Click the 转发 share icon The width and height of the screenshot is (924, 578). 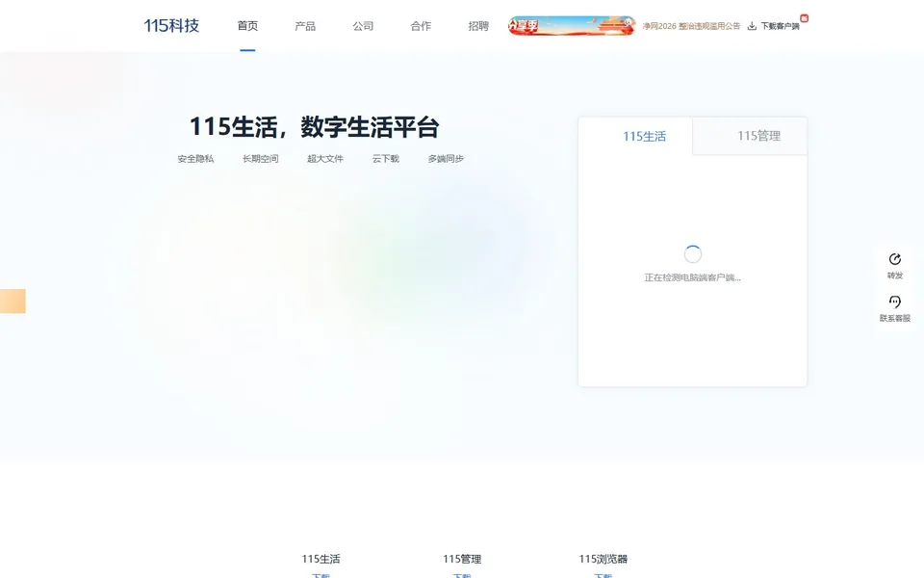[895, 259]
